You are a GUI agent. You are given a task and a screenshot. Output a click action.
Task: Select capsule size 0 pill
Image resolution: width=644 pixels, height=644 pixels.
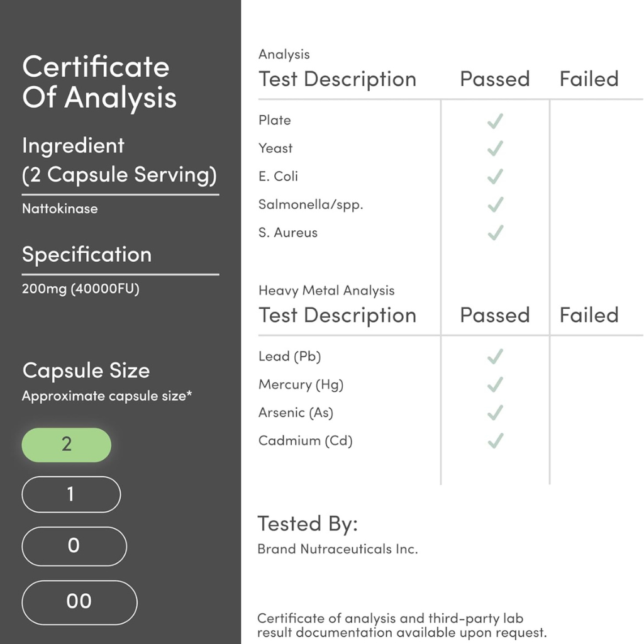(74, 547)
